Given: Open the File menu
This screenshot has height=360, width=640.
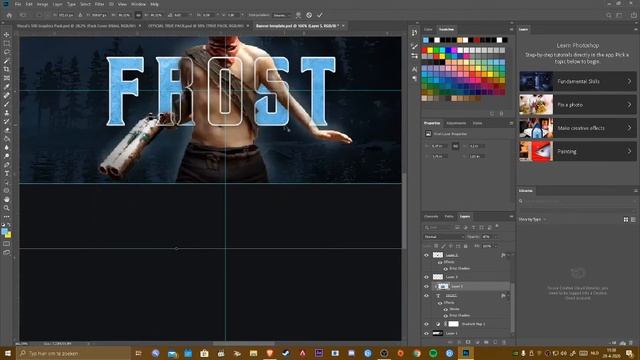Looking at the screenshot, I should coord(18,4).
